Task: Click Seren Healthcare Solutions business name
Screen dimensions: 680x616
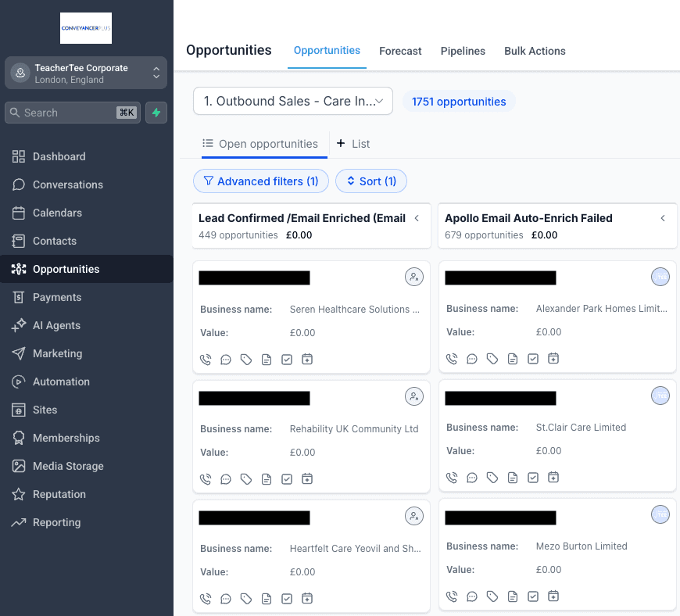Action: pos(355,310)
